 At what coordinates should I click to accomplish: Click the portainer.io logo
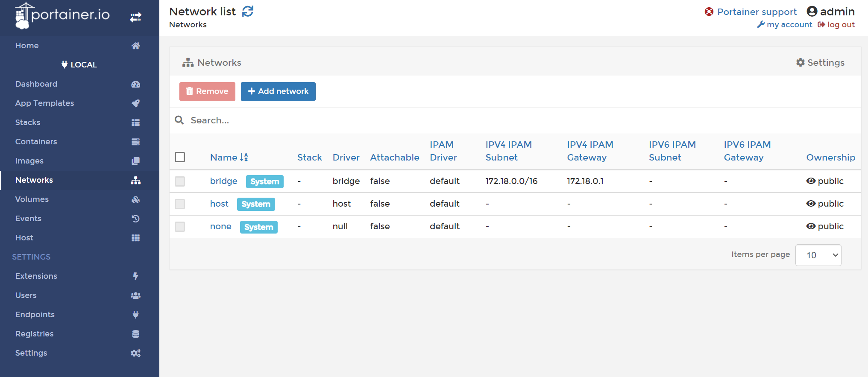62,15
